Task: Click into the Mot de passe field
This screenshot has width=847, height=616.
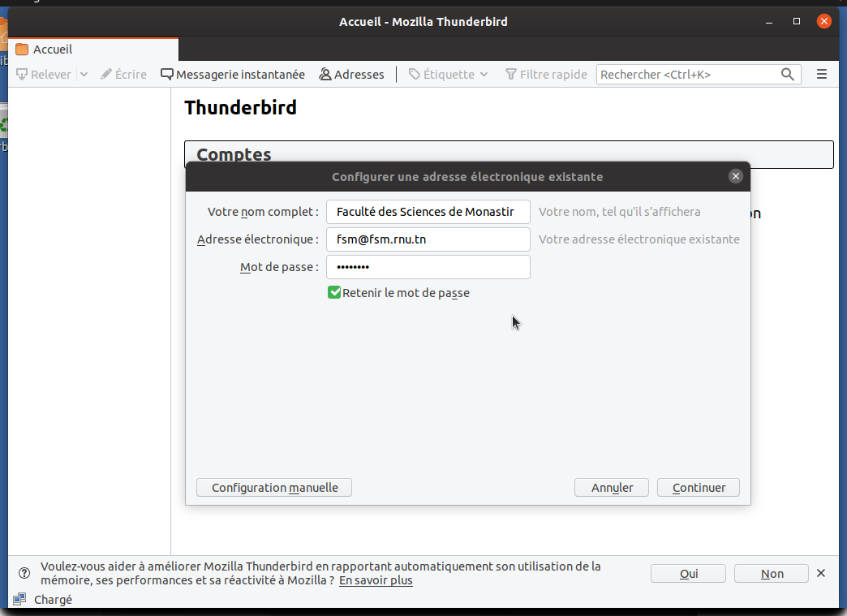Action: pyautogui.click(x=428, y=267)
